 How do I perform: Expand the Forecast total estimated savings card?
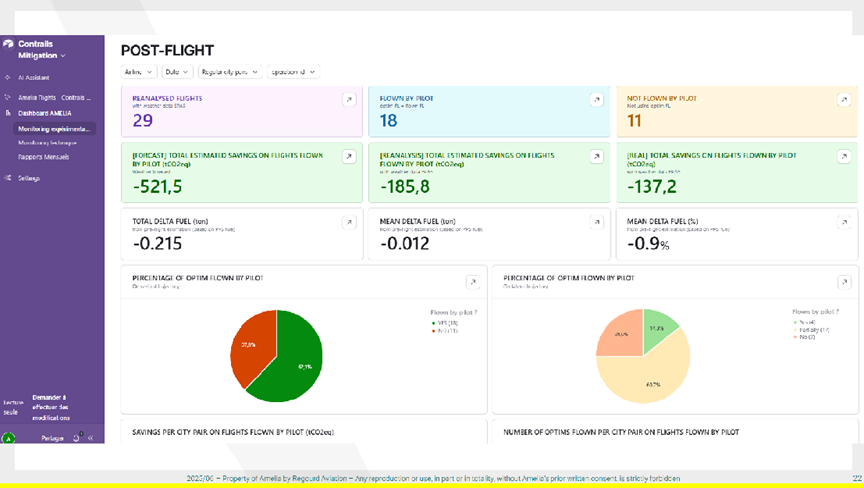pos(348,157)
